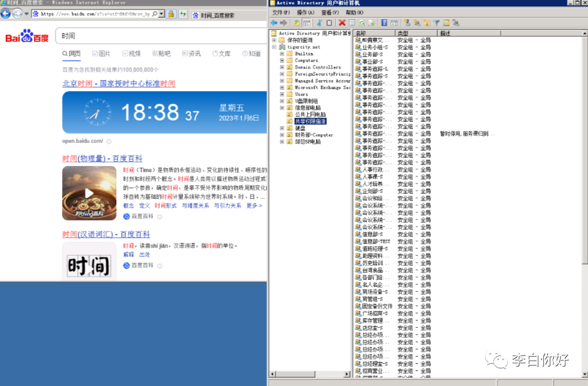Image resolution: width=588 pixels, height=386 pixels.
Task: Click the export list toolbar icon
Action: 371,23
